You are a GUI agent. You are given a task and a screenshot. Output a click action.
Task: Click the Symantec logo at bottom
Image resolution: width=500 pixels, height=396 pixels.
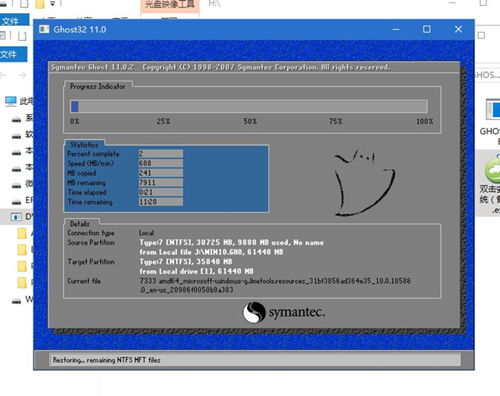tap(284, 312)
